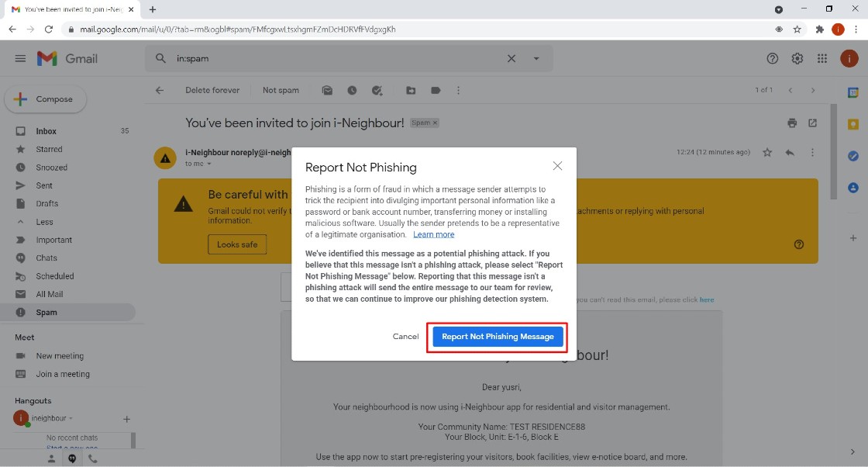Open Gmail Settings gear
This screenshot has width=868, height=467.
pos(797,58)
